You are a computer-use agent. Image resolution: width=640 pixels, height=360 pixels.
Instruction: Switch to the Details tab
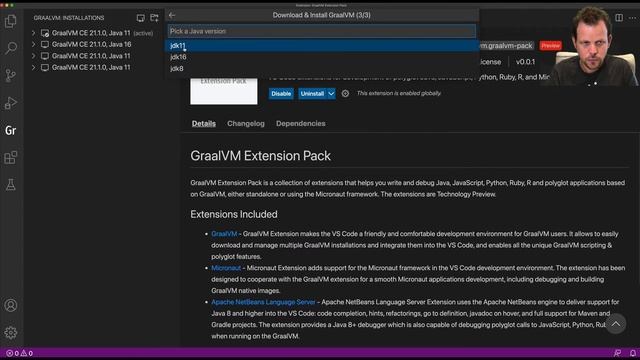tap(204, 123)
